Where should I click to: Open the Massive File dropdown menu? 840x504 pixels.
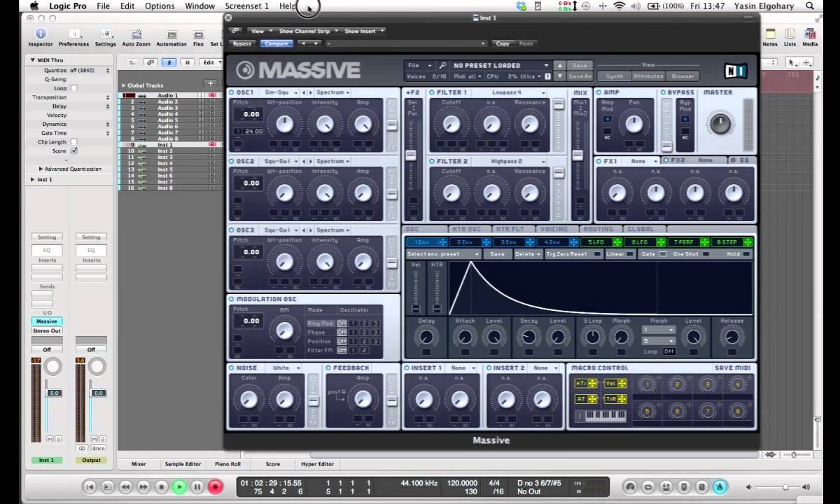click(419, 65)
